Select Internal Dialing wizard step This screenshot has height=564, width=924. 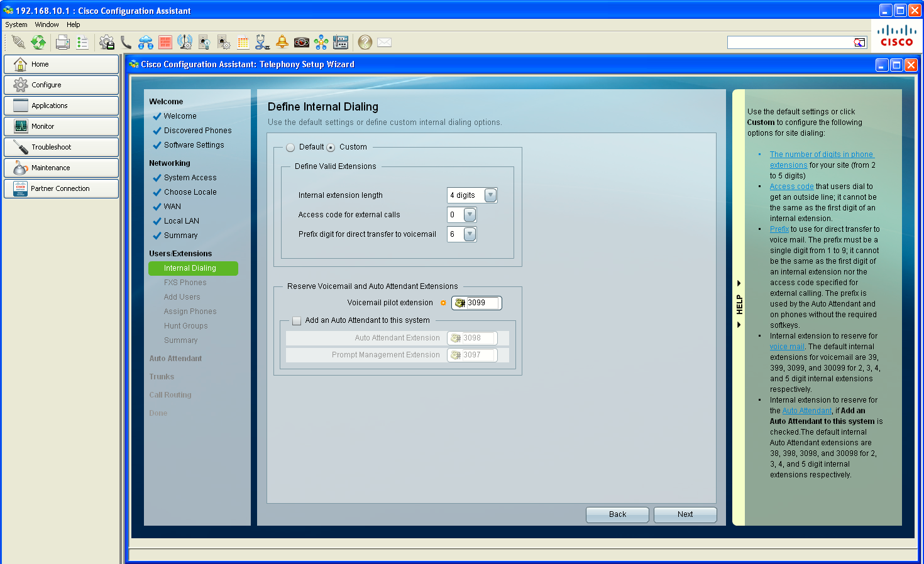click(x=193, y=268)
